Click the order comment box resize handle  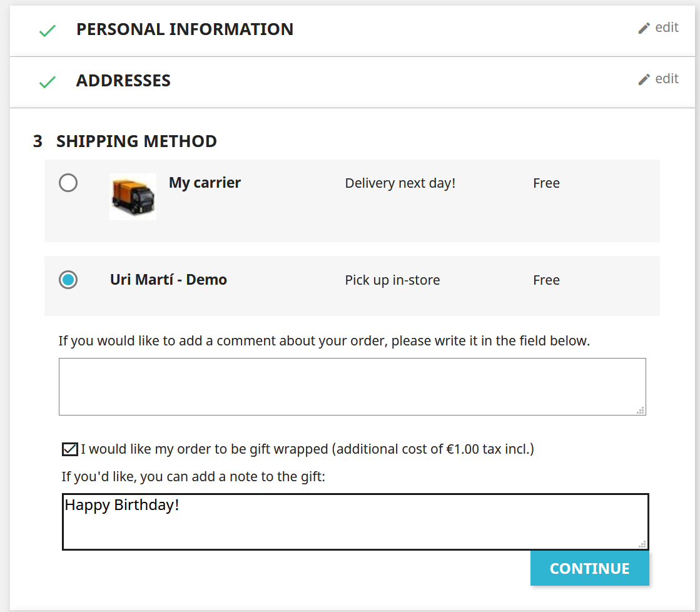[641, 411]
